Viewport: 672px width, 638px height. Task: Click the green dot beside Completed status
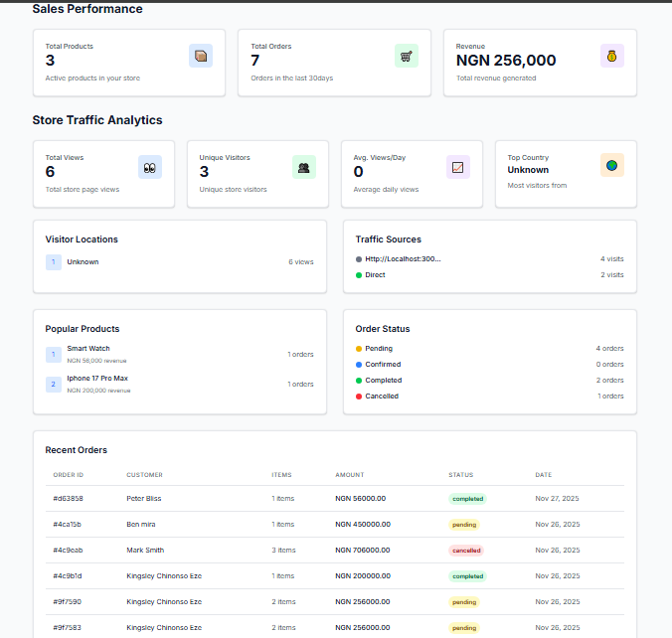(359, 381)
